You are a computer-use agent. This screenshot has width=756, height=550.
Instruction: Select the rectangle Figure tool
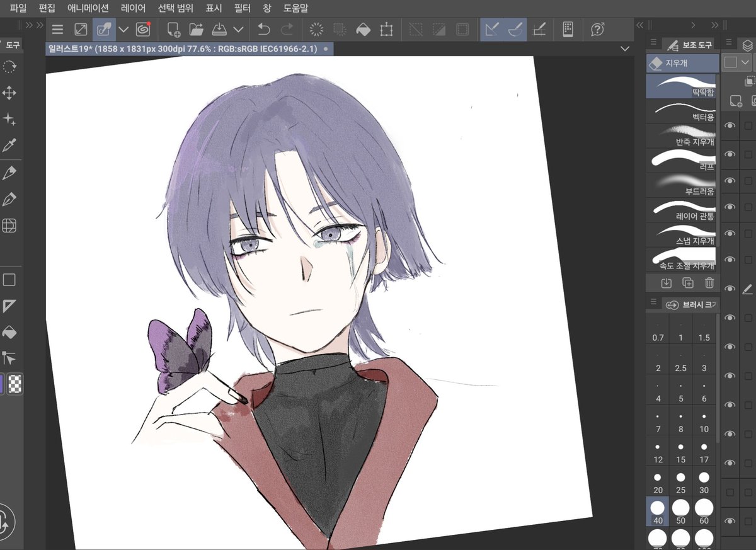9,280
